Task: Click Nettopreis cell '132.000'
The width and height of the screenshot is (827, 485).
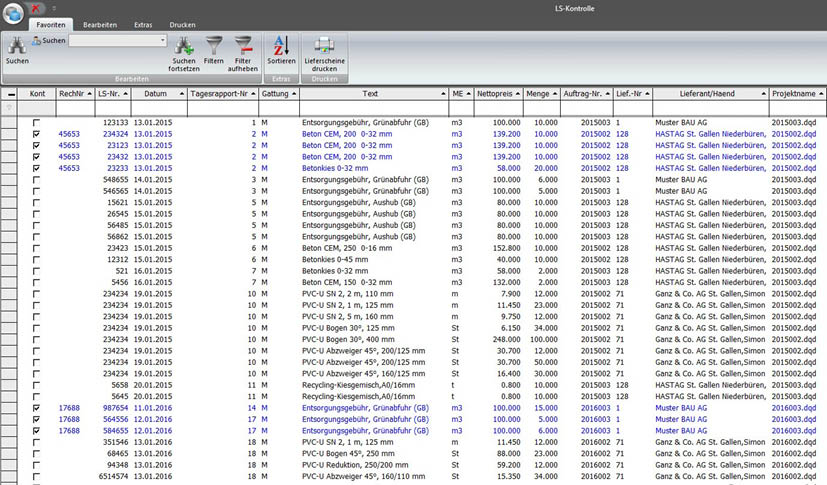Action: click(x=507, y=283)
